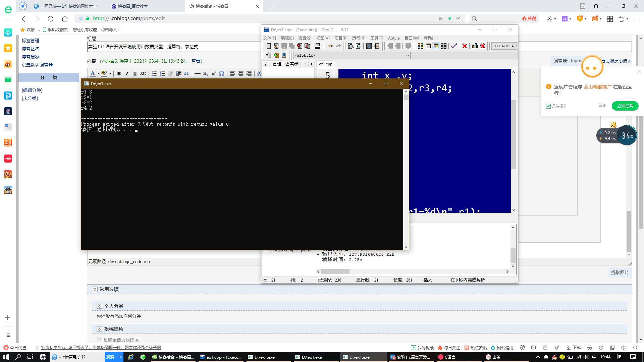Click the Compile & Run icon in Dev-C++
The image size is (644, 362).
tap(436, 46)
